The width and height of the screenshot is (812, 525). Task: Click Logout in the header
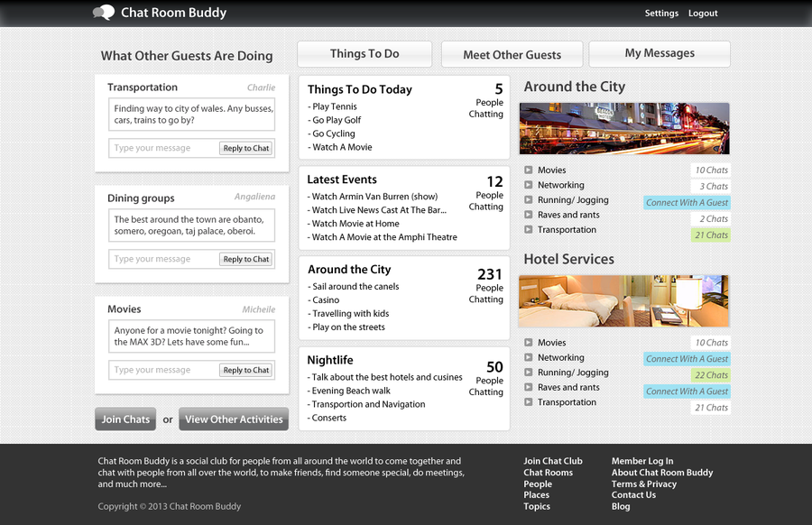tap(703, 14)
